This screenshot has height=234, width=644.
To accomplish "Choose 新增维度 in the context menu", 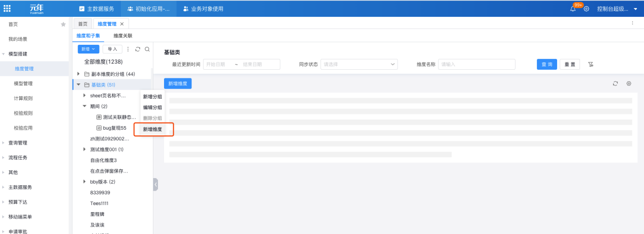I will (x=152, y=129).
